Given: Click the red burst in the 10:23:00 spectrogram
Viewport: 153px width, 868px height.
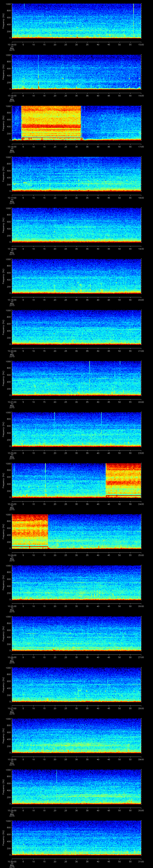Looking at the screenshot, I should pos(123,480).
